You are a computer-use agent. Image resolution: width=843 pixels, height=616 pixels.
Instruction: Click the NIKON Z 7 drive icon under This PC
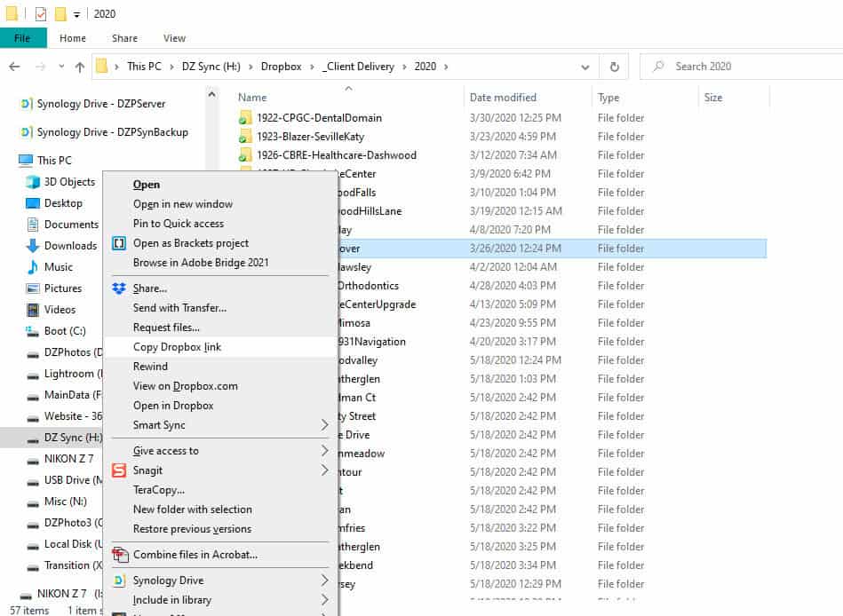[33, 461]
